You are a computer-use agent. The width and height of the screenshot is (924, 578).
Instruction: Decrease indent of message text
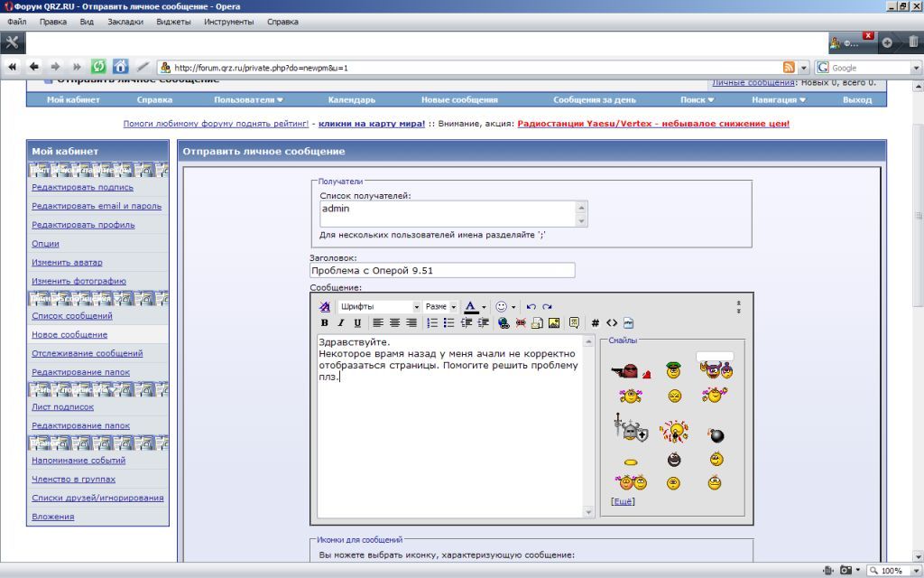467,322
